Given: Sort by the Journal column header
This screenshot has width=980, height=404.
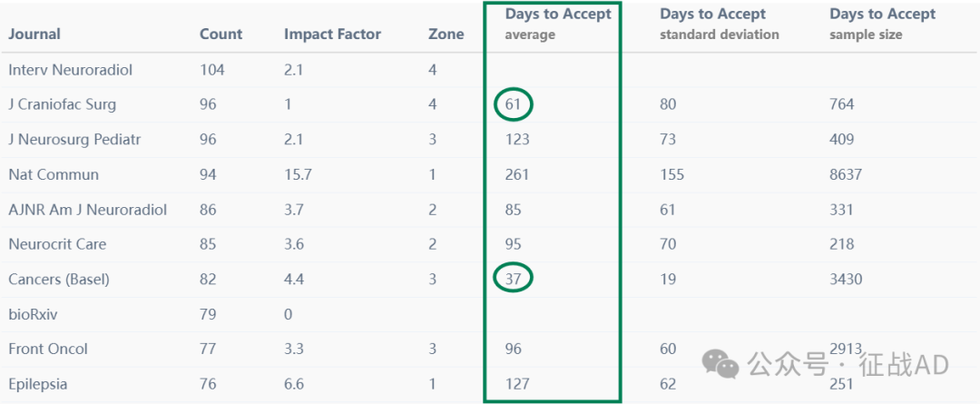Looking at the screenshot, I should pos(34,34).
